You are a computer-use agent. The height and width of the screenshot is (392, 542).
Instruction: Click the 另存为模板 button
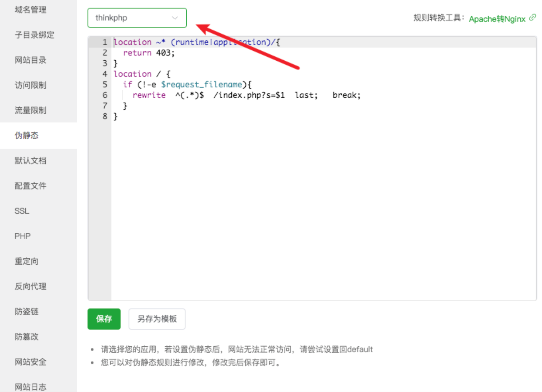[x=157, y=319]
